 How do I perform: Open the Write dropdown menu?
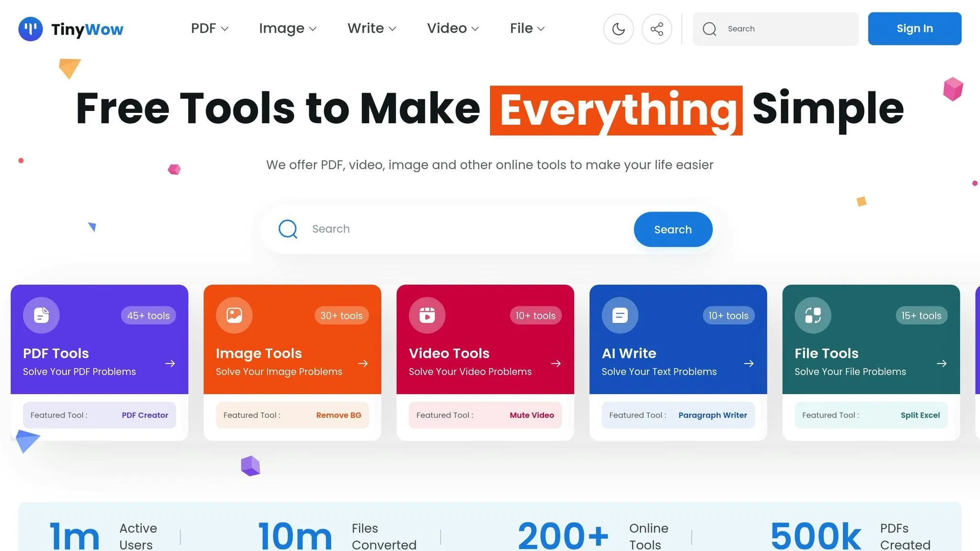(372, 28)
